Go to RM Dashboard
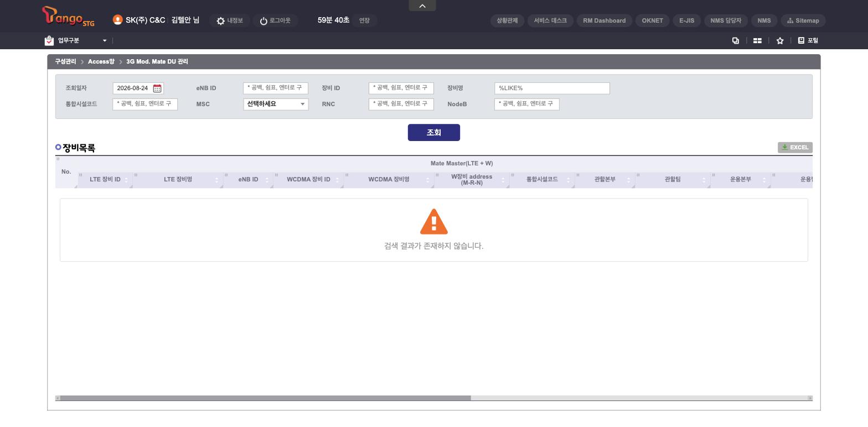Screen dimensions: 868x427 [x=604, y=20]
